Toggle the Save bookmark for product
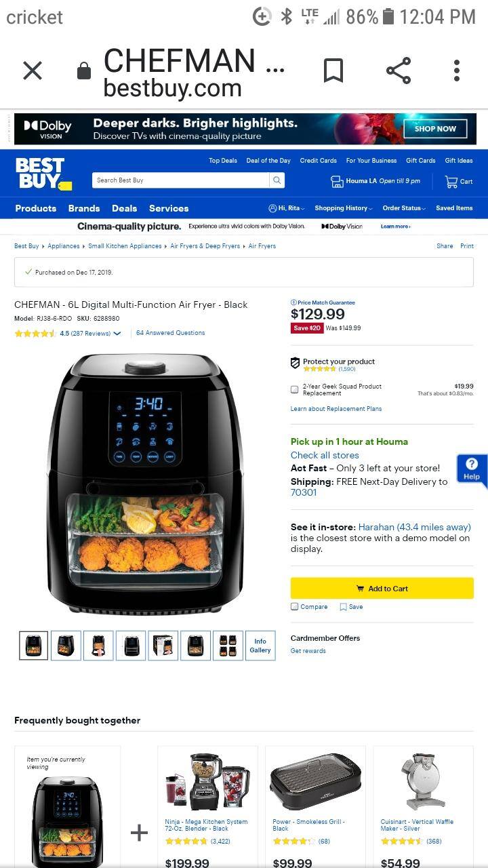488x868 pixels. click(x=344, y=607)
